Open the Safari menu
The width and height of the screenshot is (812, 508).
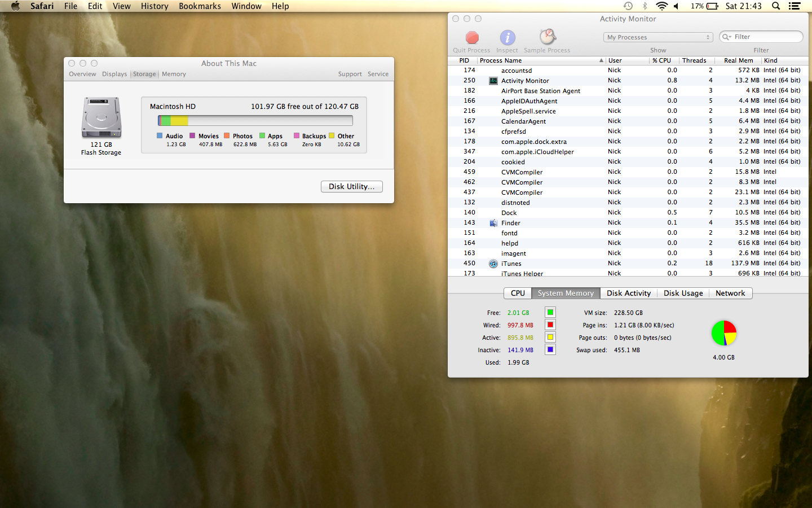(x=42, y=6)
